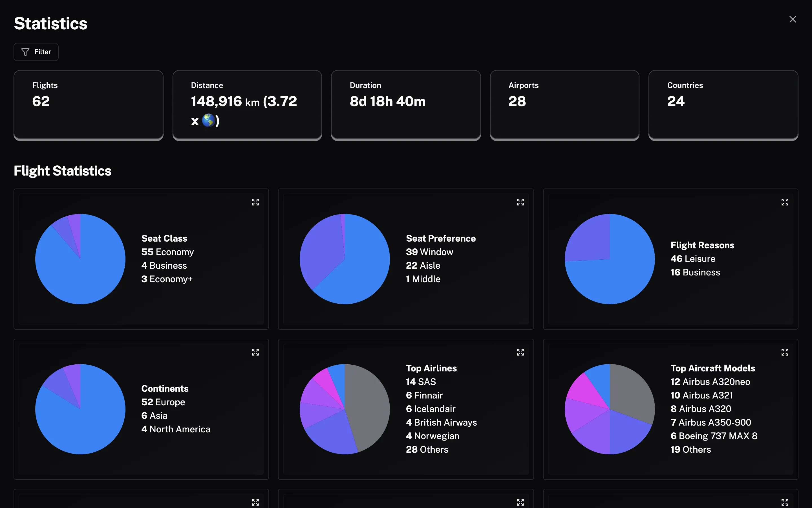This screenshot has width=812, height=508.
Task: Click the '4 British Airways' entry
Action: pyautogui.click(x=442, y=422)
